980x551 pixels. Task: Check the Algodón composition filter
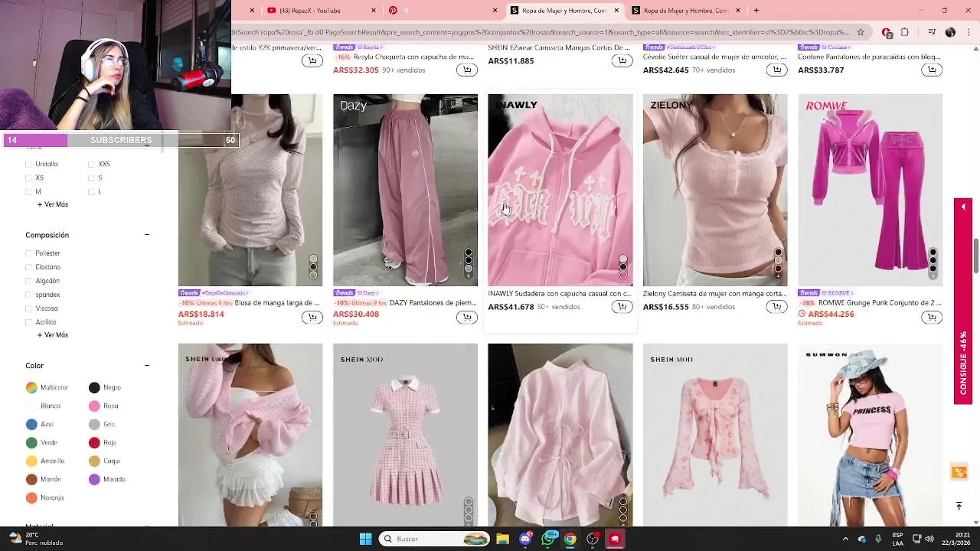tap(29, 281)
